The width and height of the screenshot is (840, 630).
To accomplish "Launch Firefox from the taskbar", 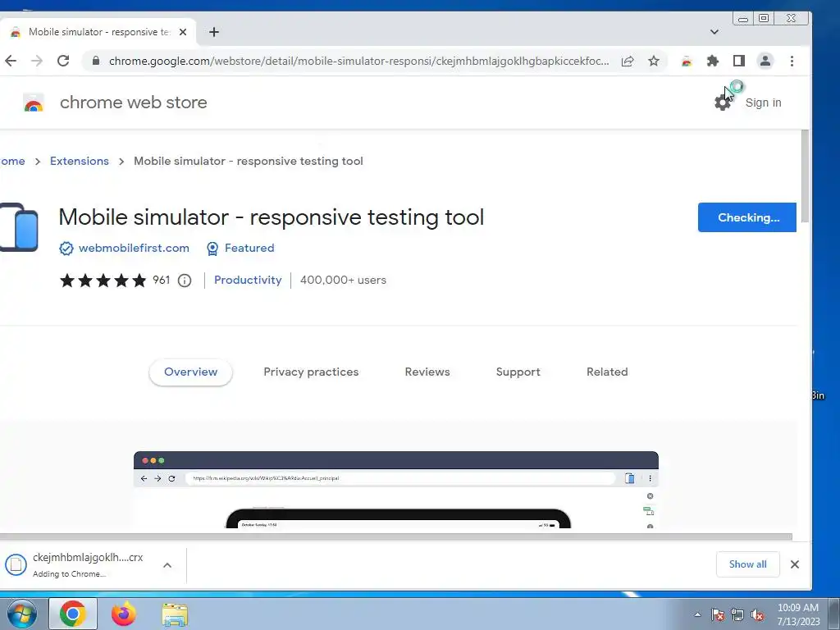I will click(x=124, y=614).
